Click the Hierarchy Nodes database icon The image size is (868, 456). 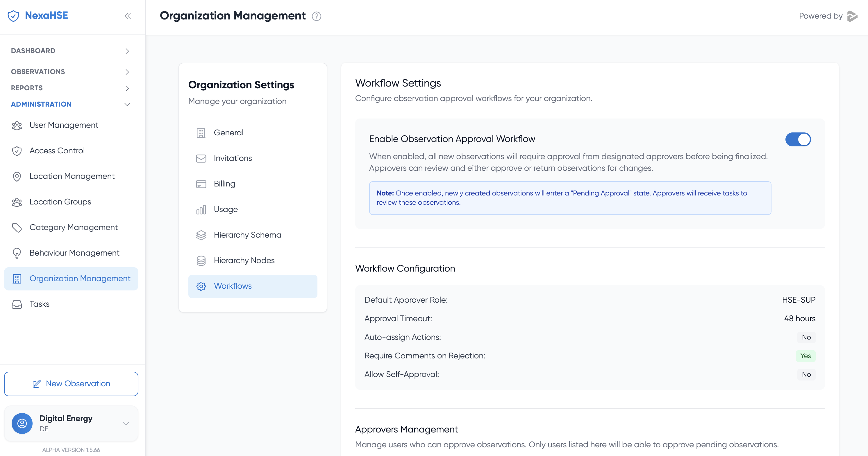tap(201, 261)
